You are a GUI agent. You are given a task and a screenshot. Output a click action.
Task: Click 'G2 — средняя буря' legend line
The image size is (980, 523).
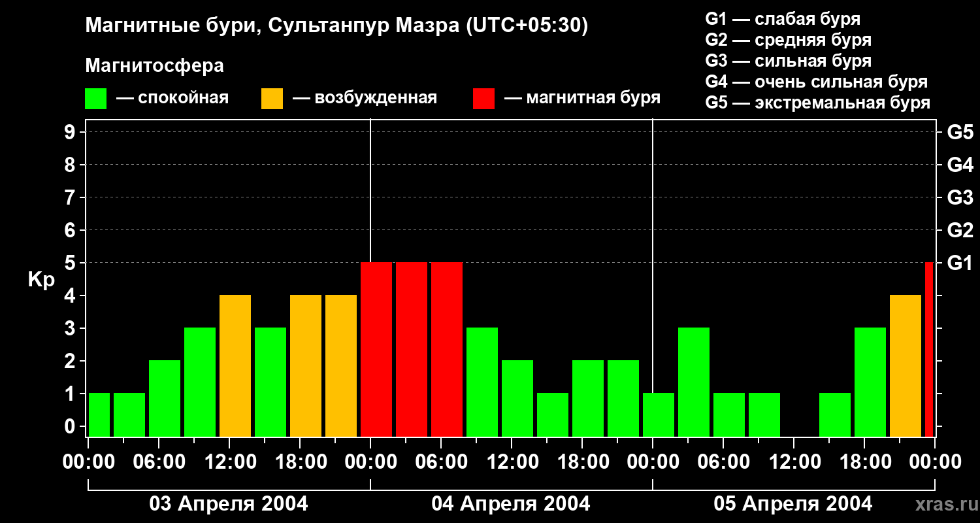(x=789, y=40)
